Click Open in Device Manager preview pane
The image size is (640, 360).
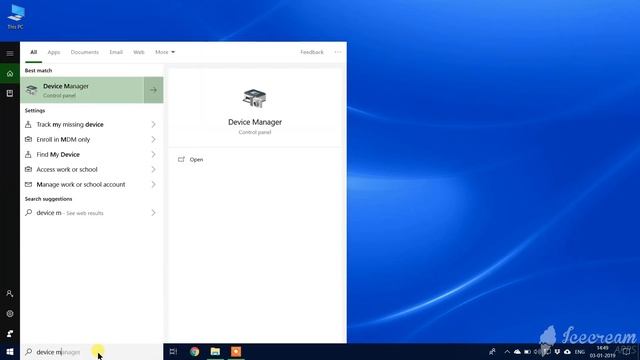click(x=196, y=160)
